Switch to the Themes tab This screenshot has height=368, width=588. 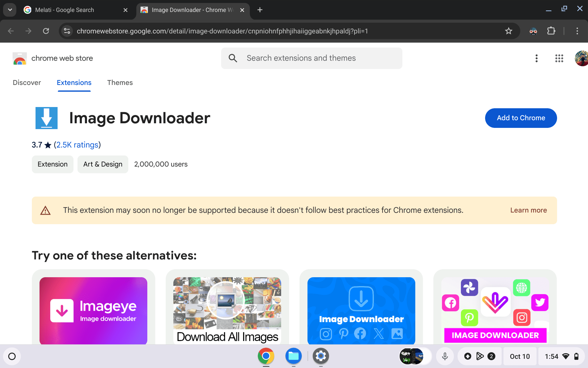click(120, 83)
